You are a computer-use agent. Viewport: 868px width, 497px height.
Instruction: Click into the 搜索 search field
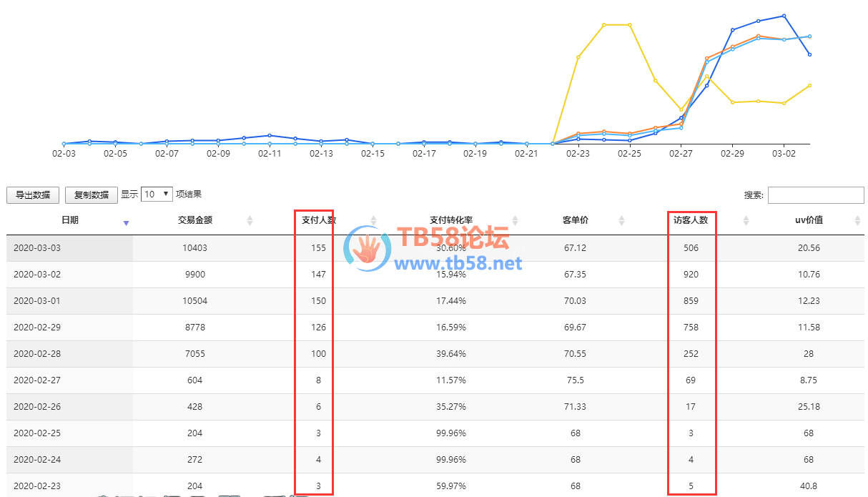pyautogui.click(x=815, y=195)
